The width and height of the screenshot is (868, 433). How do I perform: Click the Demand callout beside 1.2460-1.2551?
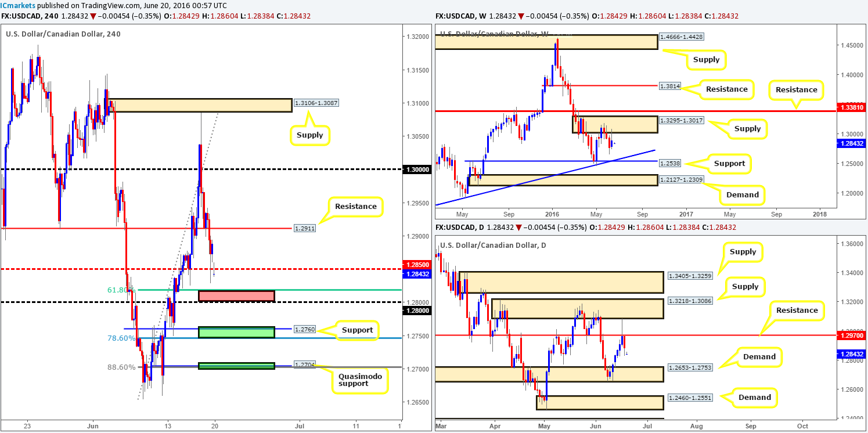pyautogui.click(x=755, y=398)
